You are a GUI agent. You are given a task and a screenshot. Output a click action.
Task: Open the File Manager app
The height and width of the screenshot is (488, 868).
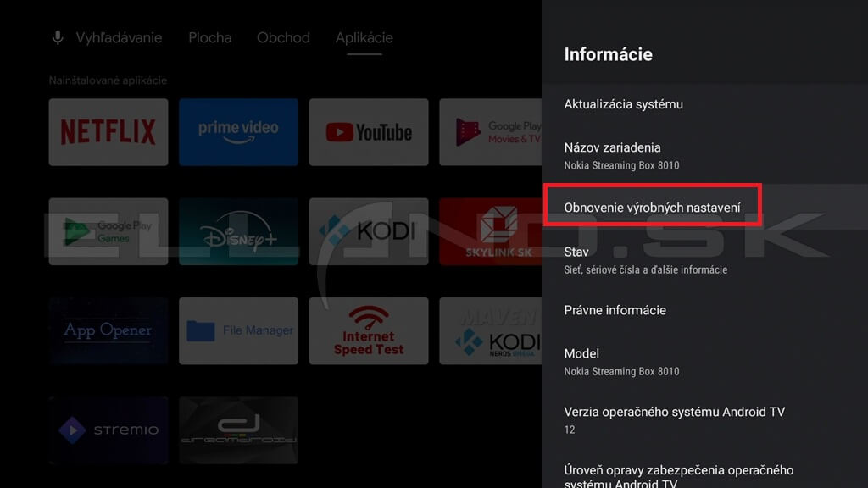tap(238, 330)
